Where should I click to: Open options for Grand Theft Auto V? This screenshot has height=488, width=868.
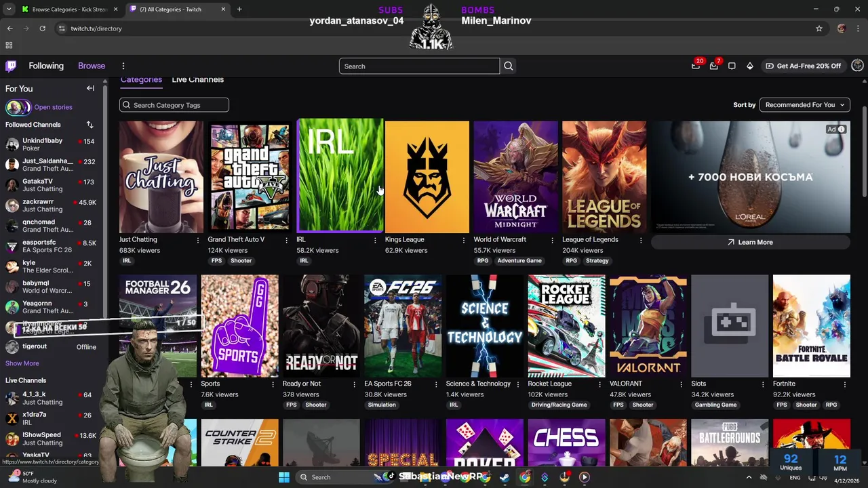pos(286,240)
